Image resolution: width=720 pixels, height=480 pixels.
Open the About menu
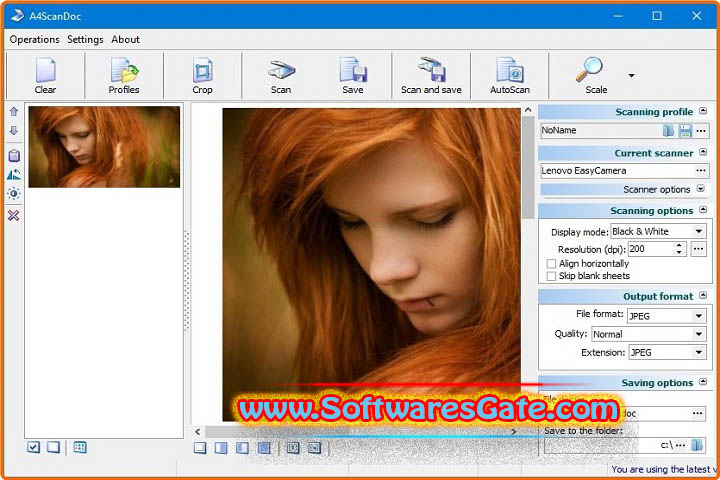pos(125,40)
